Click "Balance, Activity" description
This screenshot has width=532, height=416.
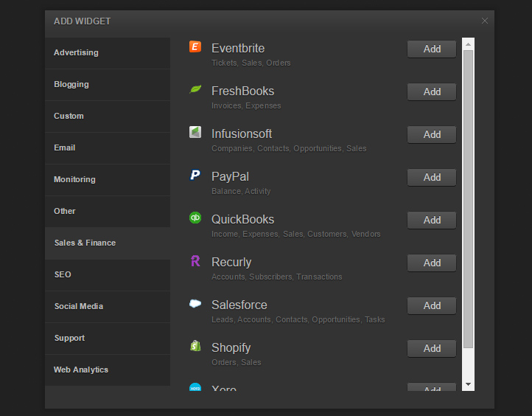(241, 191)
